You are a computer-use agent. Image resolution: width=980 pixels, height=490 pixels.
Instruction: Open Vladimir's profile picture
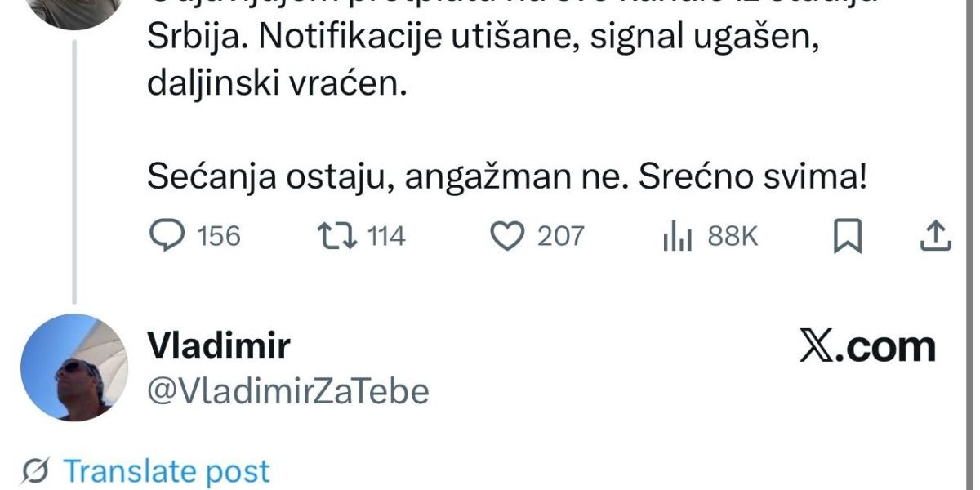coord(74,367)
